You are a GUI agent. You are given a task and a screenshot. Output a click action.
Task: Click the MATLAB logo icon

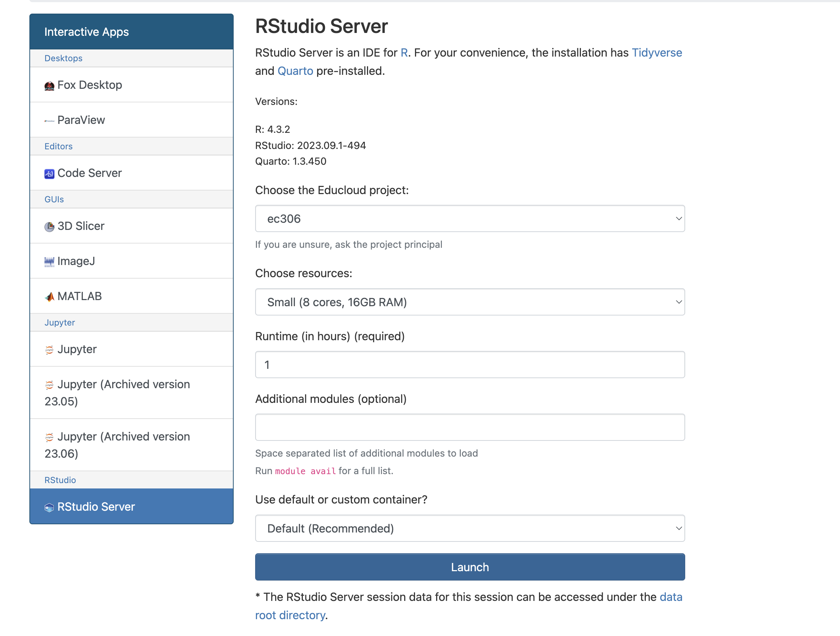point(49,297)
